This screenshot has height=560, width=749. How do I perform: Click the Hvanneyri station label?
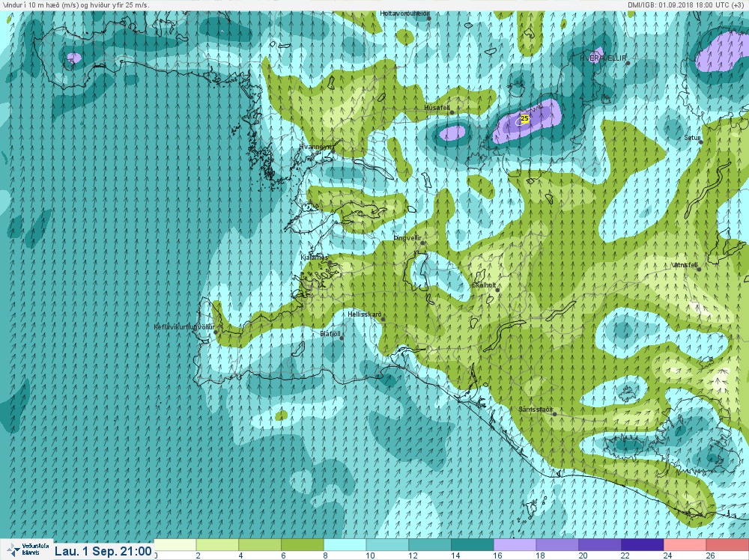tap(316, 147)
